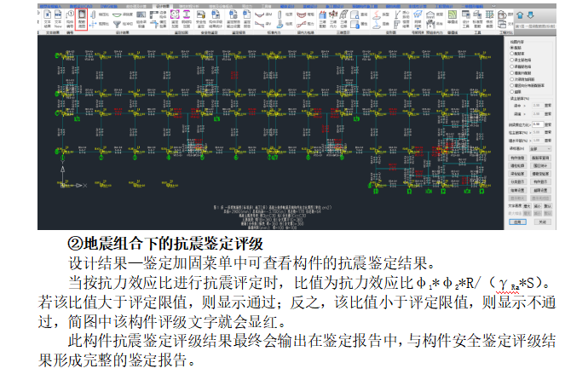The image size is (588, 380).
Task: Click the 5.00 column reinforcement ratio field
Action: coord(538,132)
